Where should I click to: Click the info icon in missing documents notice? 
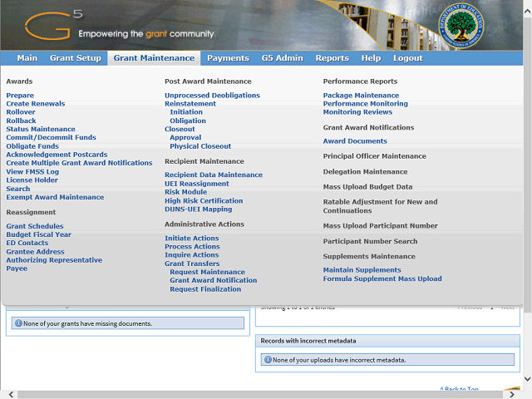coord(18,323)
